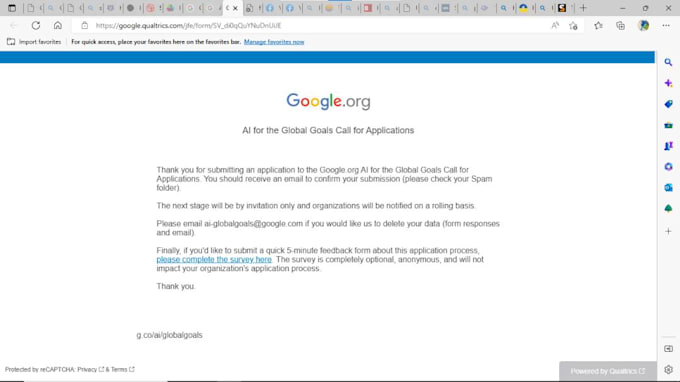Start Read aloud from address bar
This screenshot has width=680, height=382.
tap(555, 26)
